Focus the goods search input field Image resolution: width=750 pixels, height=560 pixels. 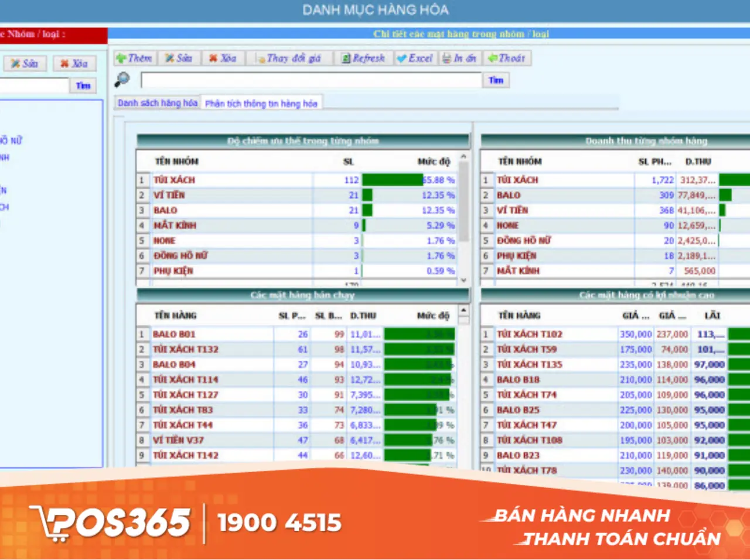point(311,80)
